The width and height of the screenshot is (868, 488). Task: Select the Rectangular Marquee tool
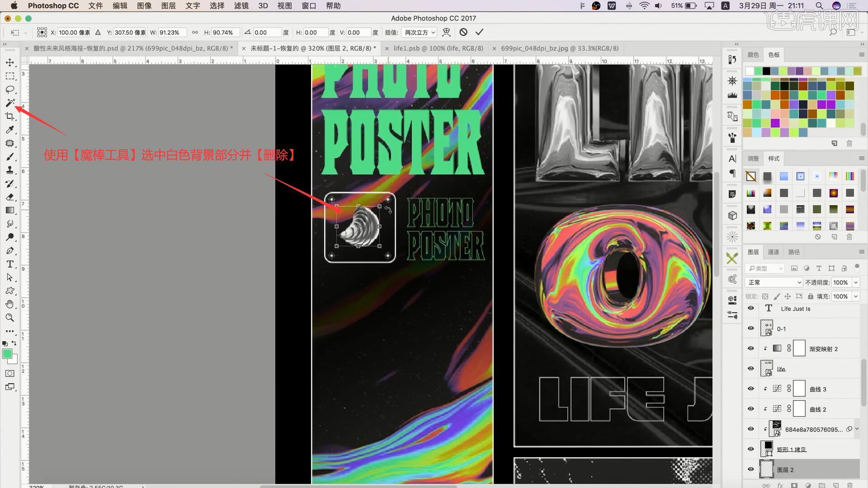[x=10, y=76]
